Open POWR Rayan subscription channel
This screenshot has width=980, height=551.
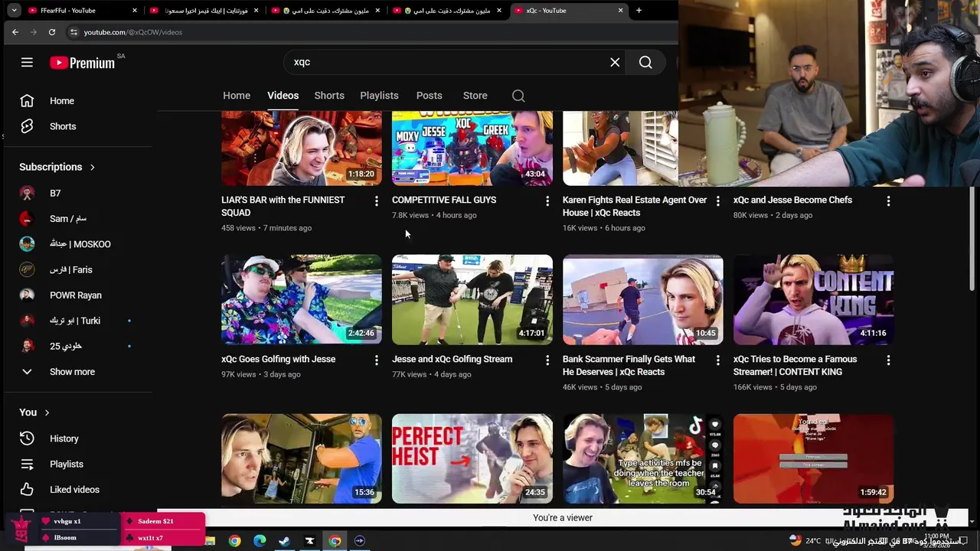pos(77,295)
